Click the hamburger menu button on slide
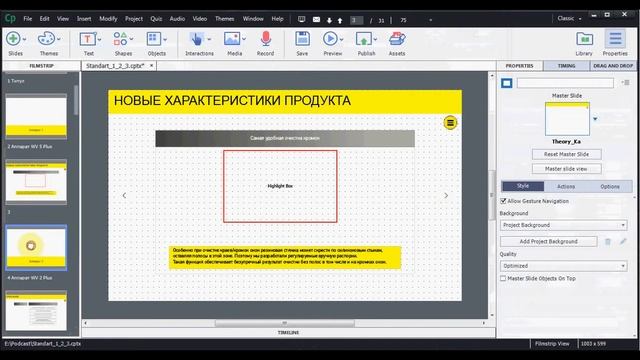640x360 pixels. tap(450, 122)
